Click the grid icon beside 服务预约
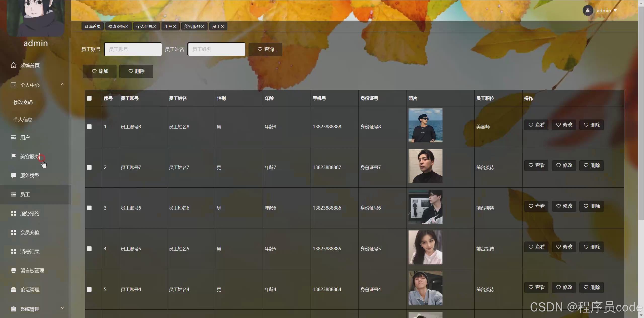 pyautogui.click(x=14, y=214)
